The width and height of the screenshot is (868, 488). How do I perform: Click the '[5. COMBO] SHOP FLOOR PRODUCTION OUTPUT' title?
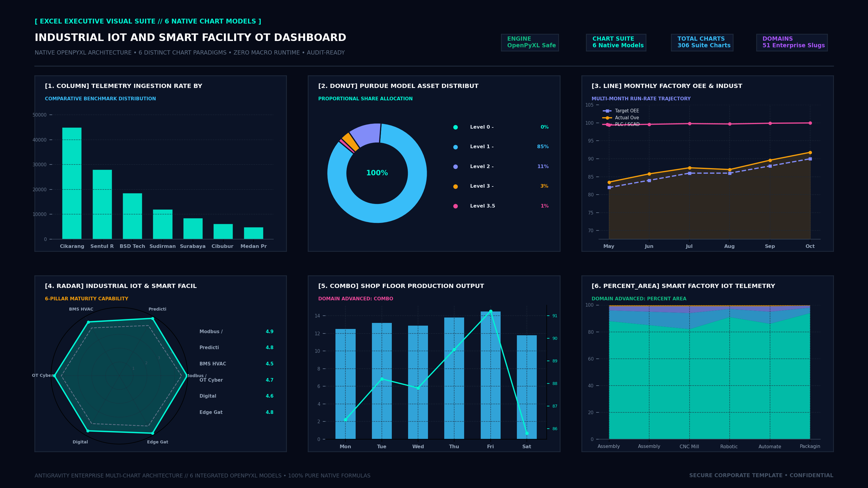pos(401,286)
